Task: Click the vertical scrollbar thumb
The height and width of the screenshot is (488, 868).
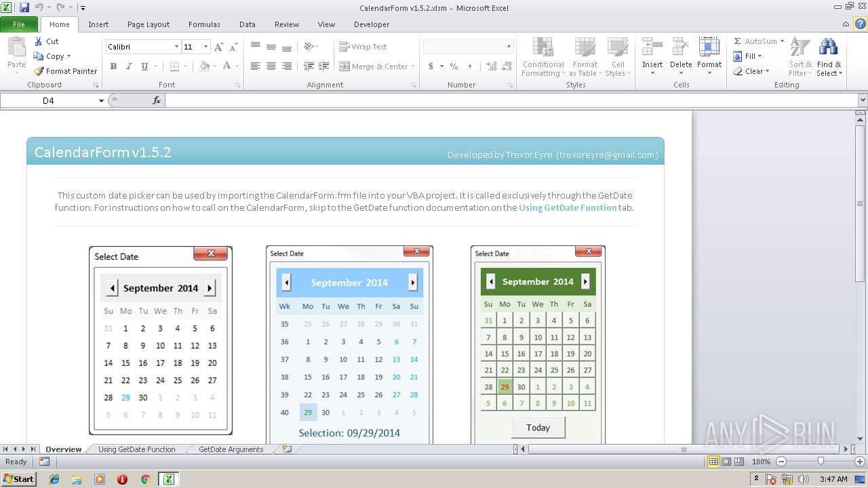Action: click(x=860, y=202)
